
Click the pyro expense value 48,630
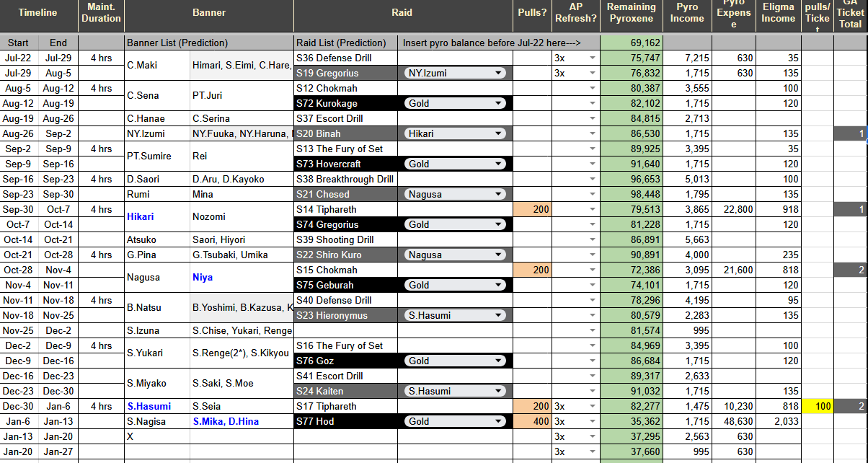click(x=734, y=421)
